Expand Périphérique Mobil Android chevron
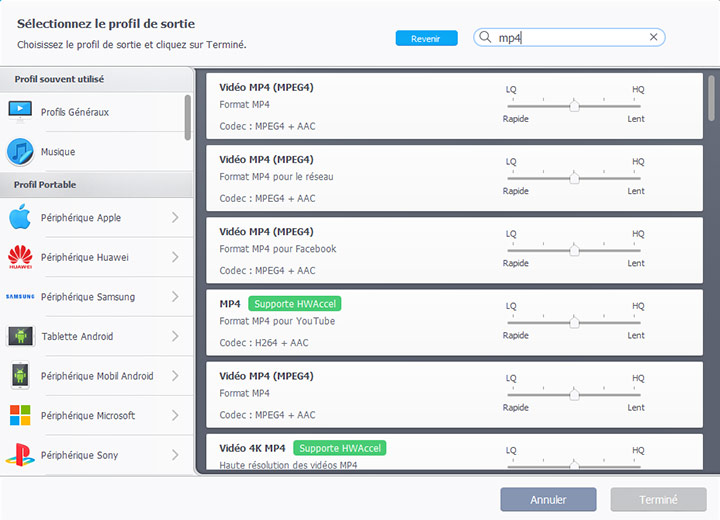Image resolution: width=720 pixels, height=520 pixels. 175,376
